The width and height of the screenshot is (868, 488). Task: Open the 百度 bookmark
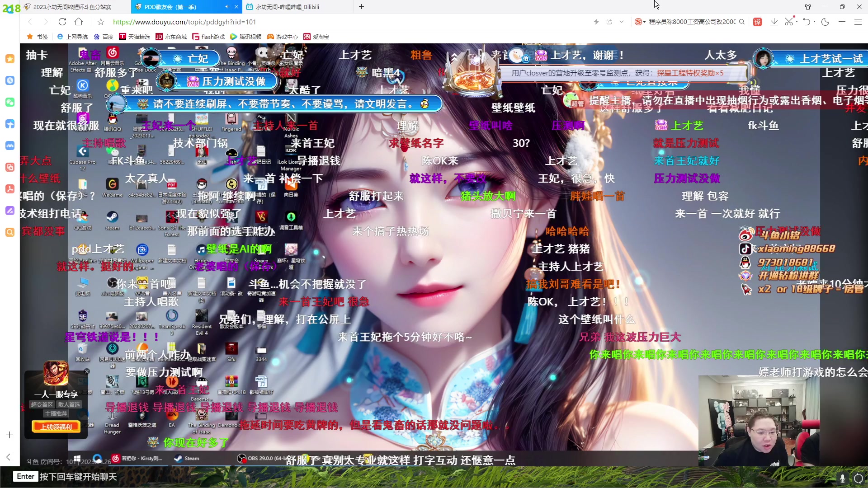pyautogui.click(x=104, y=37)
